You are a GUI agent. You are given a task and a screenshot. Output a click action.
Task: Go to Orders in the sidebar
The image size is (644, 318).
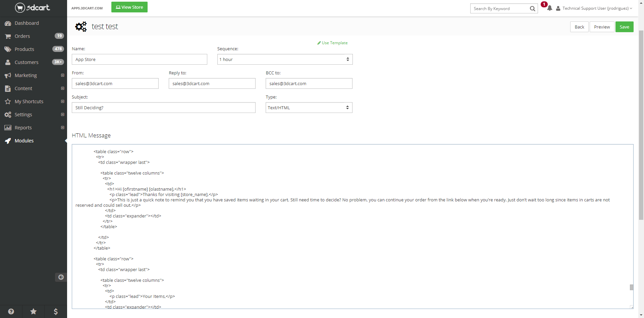(22, 36)
